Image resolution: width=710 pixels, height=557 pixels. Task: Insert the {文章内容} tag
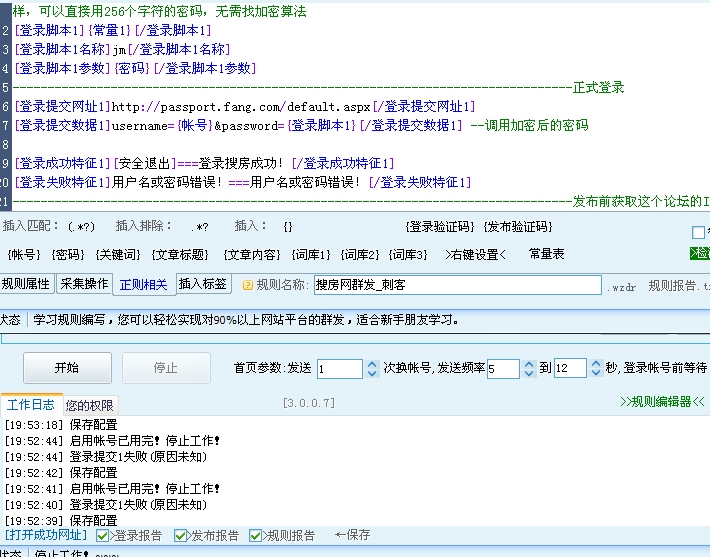pyautogui.click(x=252, y=254)
